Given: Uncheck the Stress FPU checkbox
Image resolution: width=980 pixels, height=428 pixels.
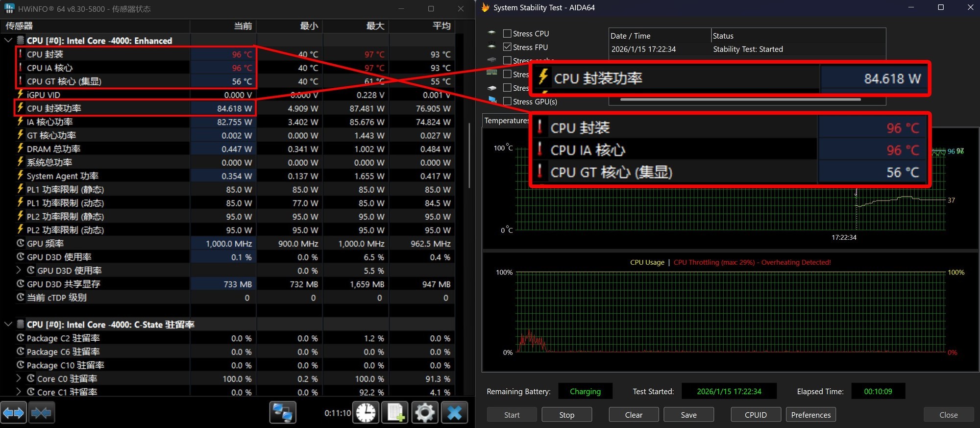Looking at the screenshot, I should click(507, 47).
